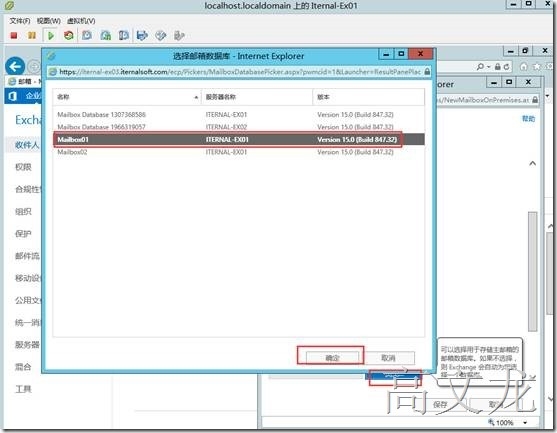This screenshot has height=433, width=557.
Task: Click the 保存 button in new mailbox window
Action: pos(440,404)
